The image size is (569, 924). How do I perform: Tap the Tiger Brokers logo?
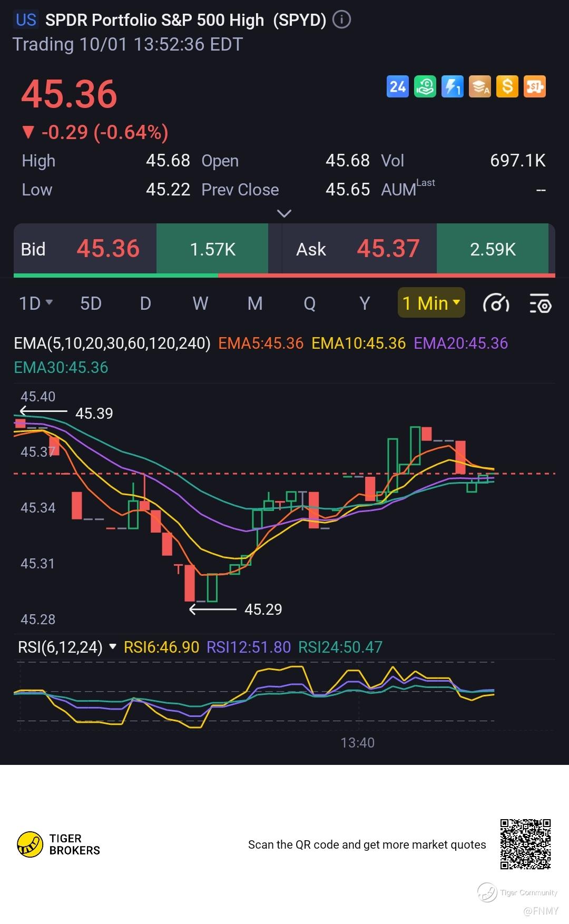(58, 844)
